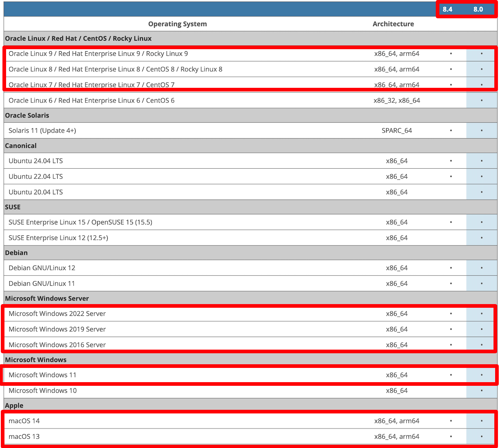
Task: Select the macOS 14 row
Action: (x=250, y=421)
